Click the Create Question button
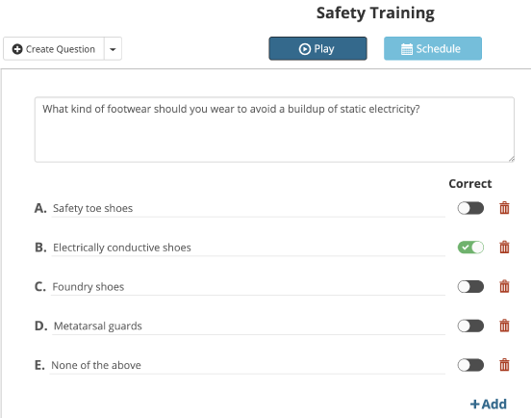This screenshot has height=418, width=532. 54,49
